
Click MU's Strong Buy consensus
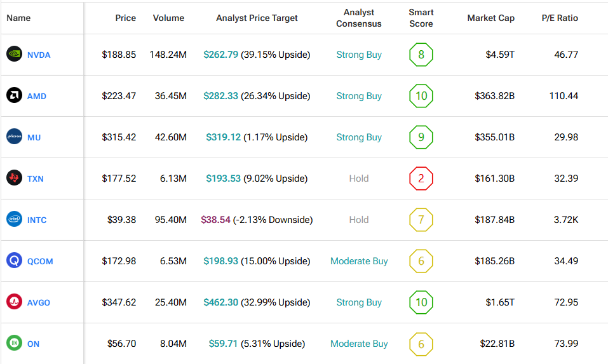pyautogui.click(x=359, y=137)
